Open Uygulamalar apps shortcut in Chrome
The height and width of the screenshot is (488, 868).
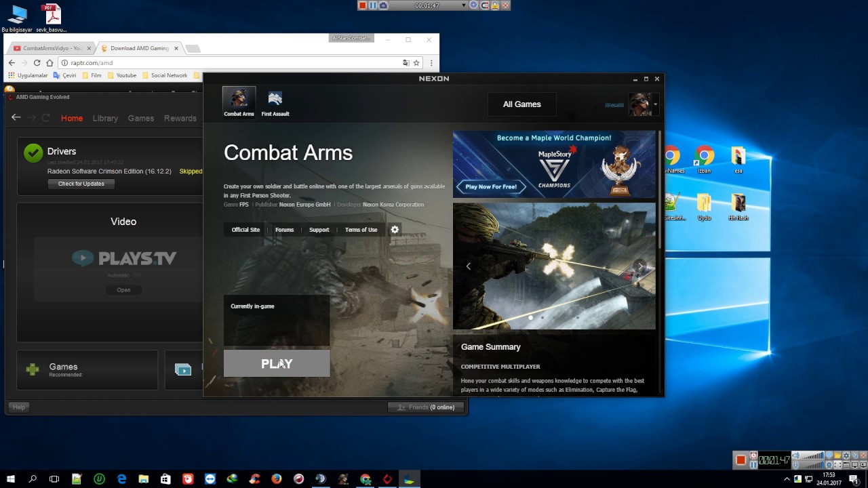coord(28,75)
